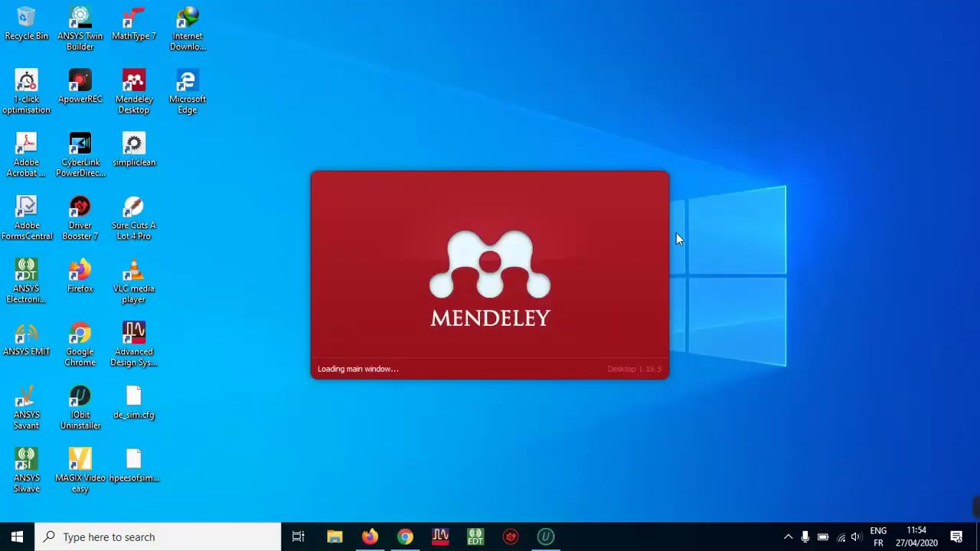
Task: Open the Recycle Bin desktop icon
Action: tap(26, 24)
